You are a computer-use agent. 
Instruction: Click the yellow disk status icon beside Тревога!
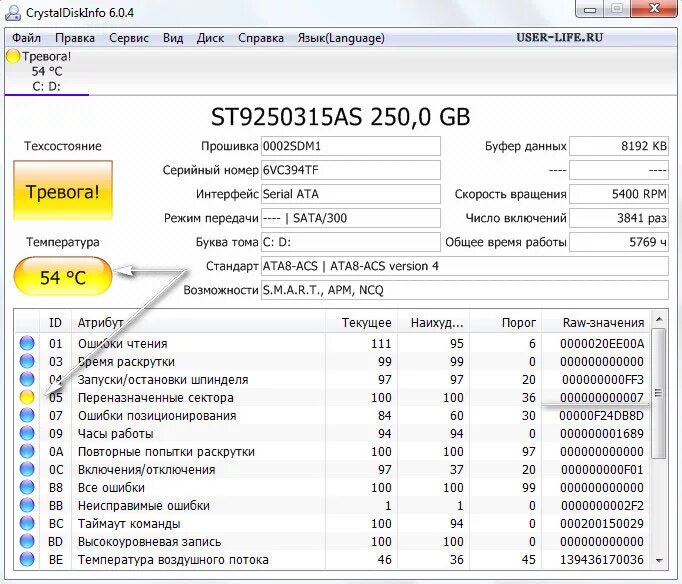click(x=13, y=57)
